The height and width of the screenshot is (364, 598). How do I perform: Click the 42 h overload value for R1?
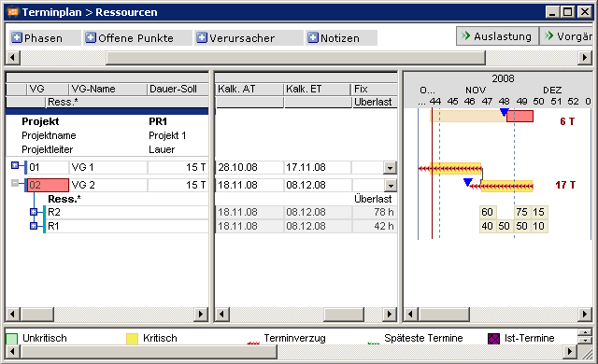[x=374, y=226]
